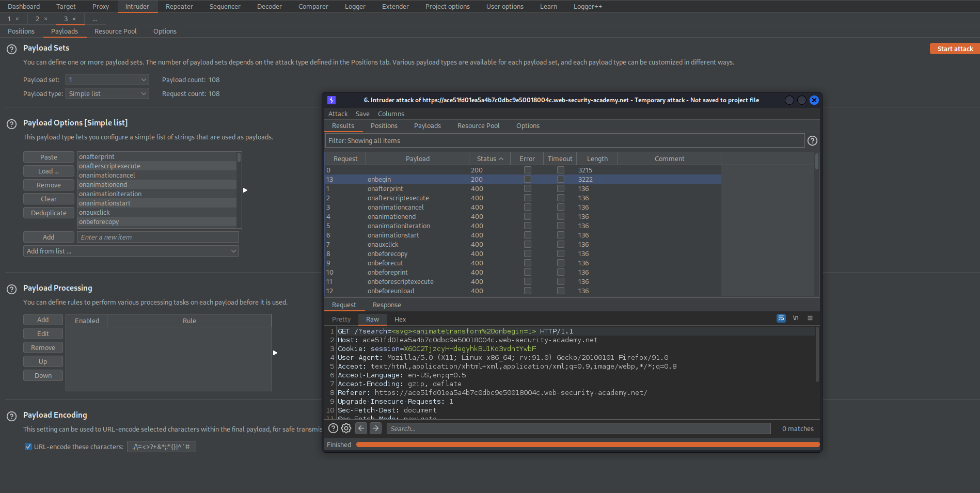Open Payload Sets help icon
980x493 pixels.
pyautogui.click(x=11, y=50)
